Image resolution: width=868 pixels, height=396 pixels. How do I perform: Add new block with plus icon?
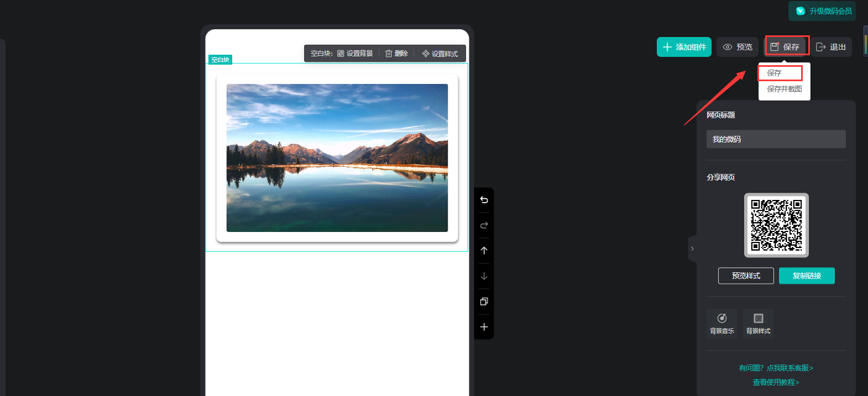[484, 327]
